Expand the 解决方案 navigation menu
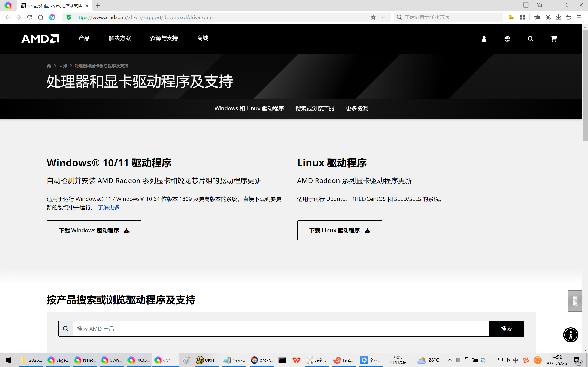The width and height of the screenshot is (588, 367). tap(120, 38)
